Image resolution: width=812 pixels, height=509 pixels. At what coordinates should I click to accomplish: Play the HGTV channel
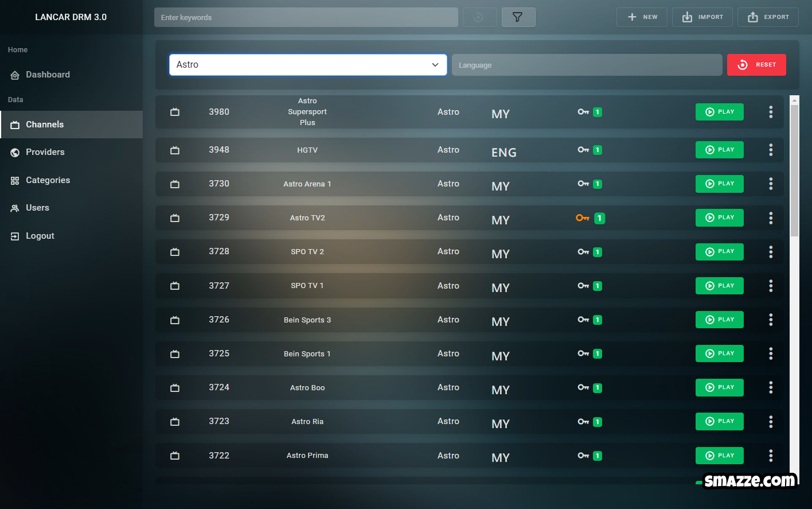tap(720, 150)
